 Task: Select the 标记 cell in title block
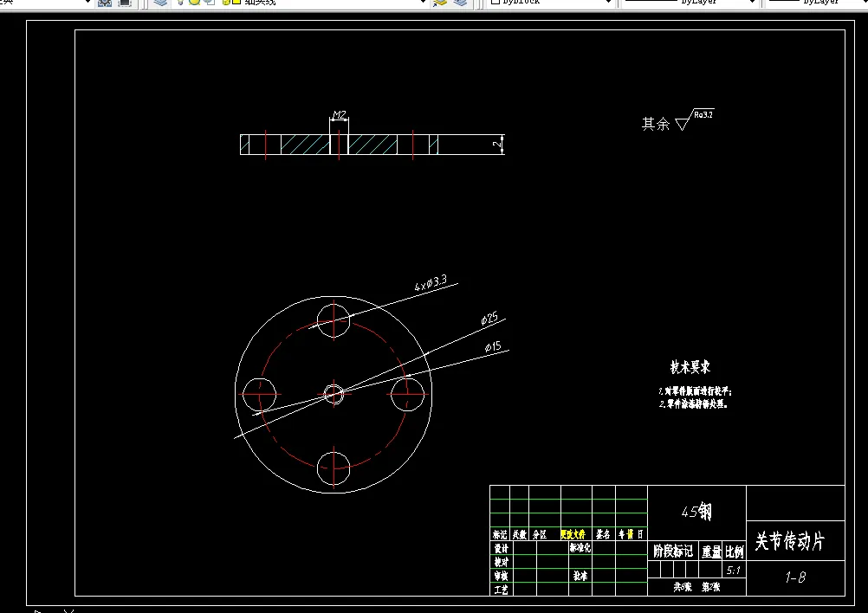[x=500, y=534]
